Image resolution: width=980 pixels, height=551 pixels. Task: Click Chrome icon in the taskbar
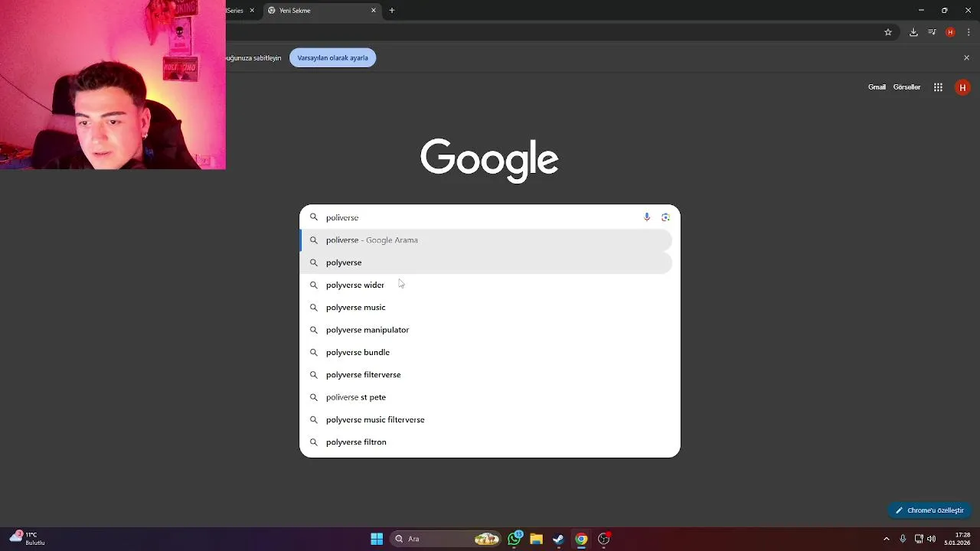[581, 539]
